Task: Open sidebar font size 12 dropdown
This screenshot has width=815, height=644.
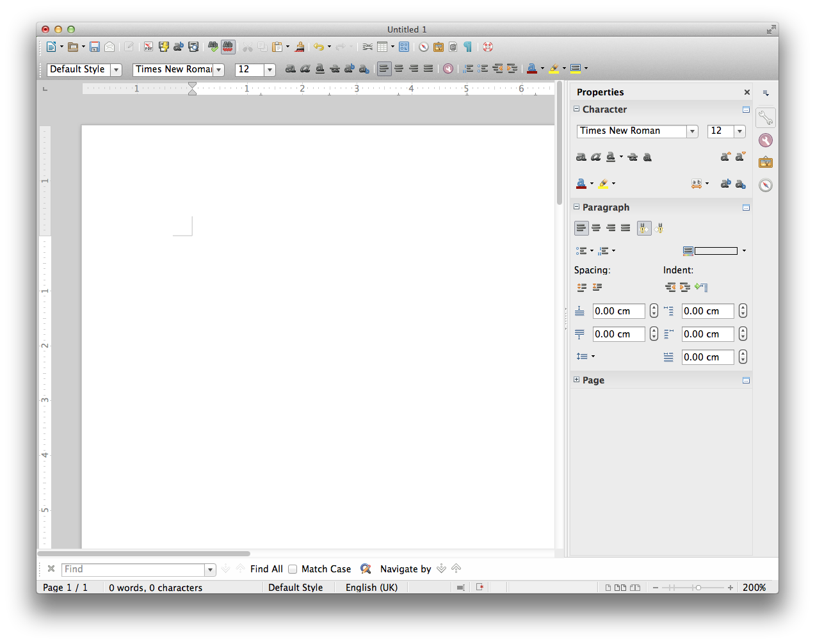Action: (x=740, y=131)
